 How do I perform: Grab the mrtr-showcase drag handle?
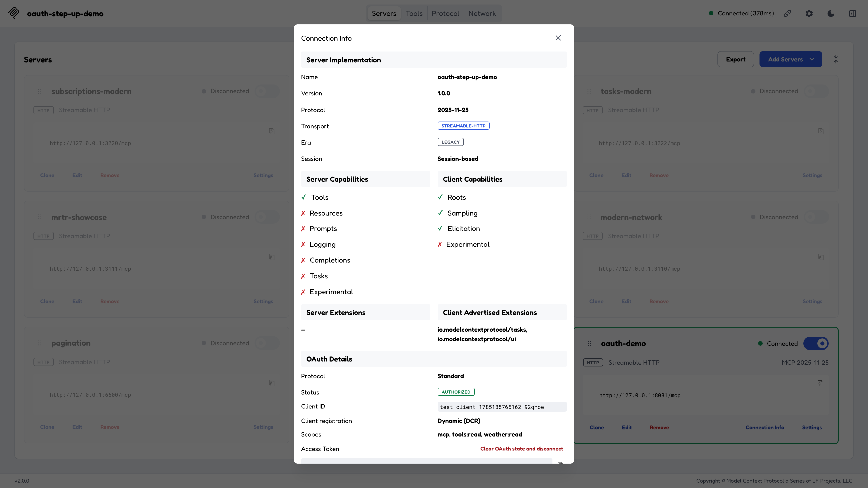[x=40, y=217]
